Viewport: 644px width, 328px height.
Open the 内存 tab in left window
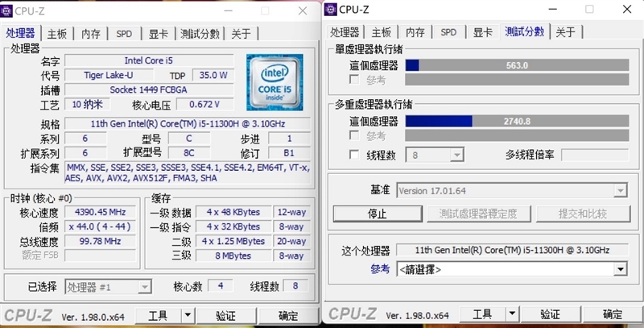click(91, 34)
